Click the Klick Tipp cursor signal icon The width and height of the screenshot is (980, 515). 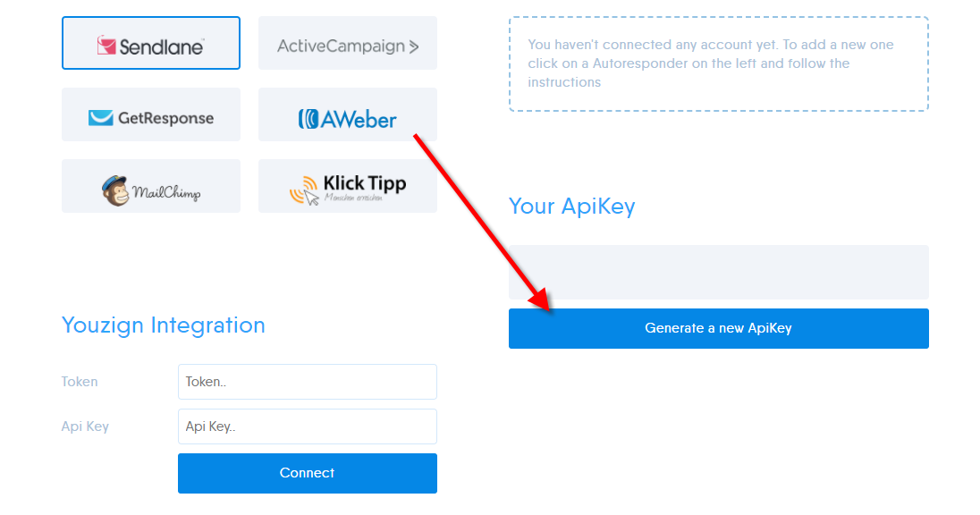coord(304,190)
